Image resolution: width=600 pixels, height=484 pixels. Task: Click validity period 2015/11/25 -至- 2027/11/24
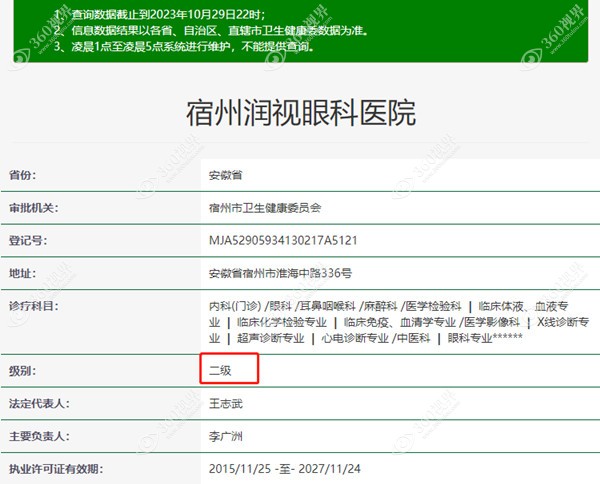pyautogui.click(x=285, y=469)
